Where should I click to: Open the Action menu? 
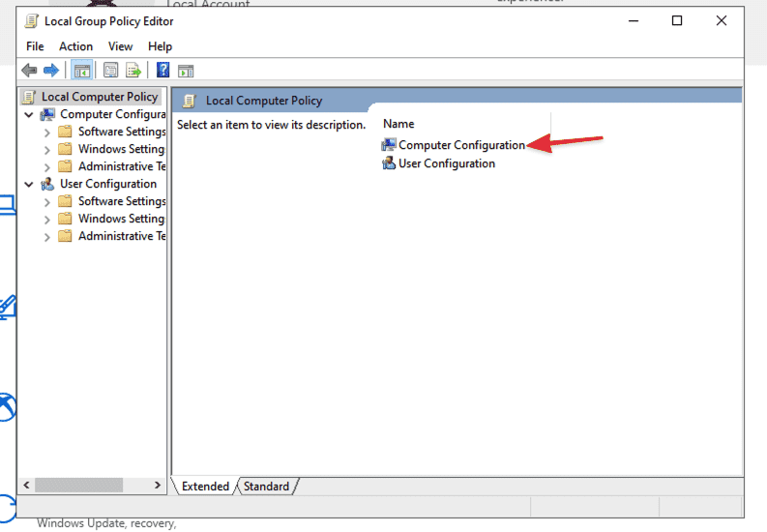pyautogui.click(x=75, y=46)
